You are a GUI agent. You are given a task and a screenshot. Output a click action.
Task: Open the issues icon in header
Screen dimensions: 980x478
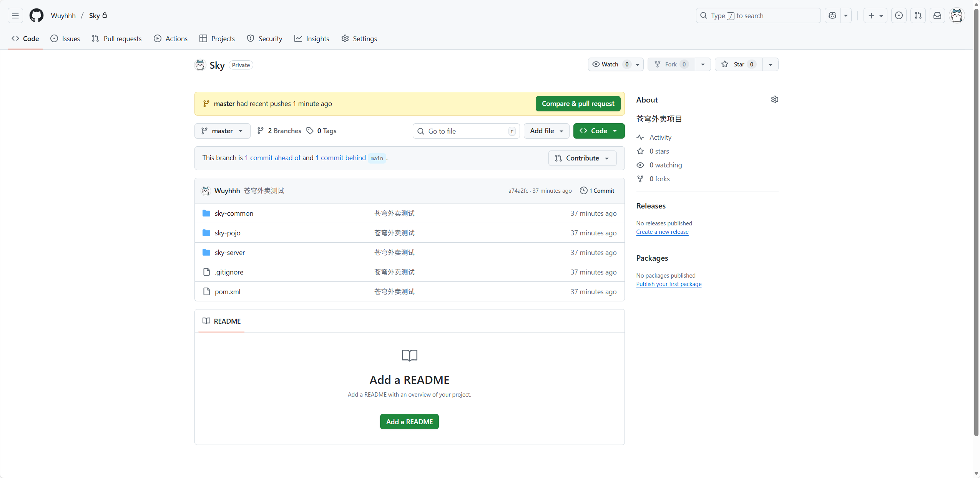point(899,16)
